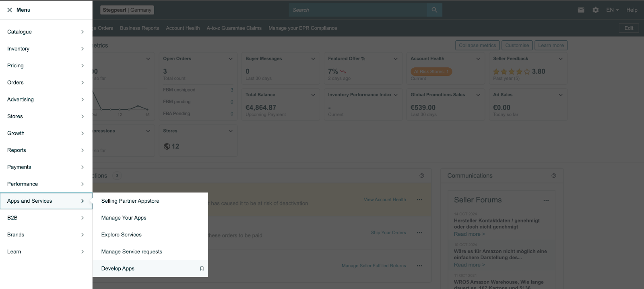Open ellipsis menu beside Ship Your Orders

(x=419, y=233)
